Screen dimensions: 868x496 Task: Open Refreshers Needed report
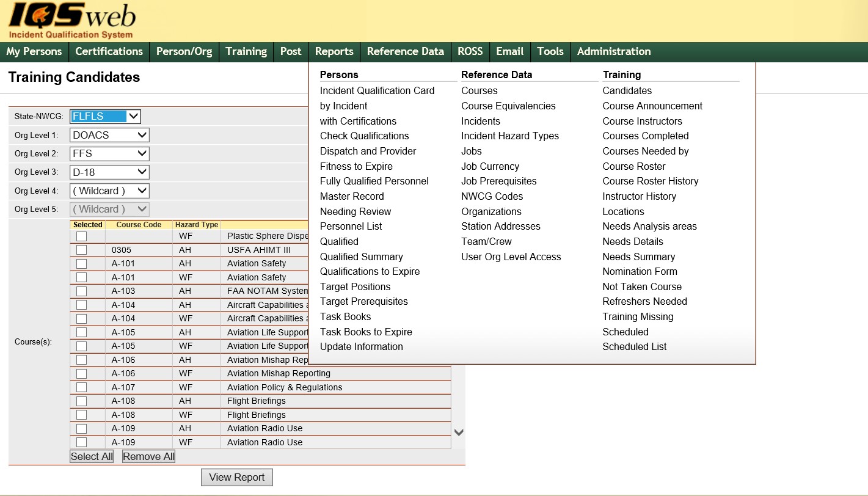click(645, 301)
